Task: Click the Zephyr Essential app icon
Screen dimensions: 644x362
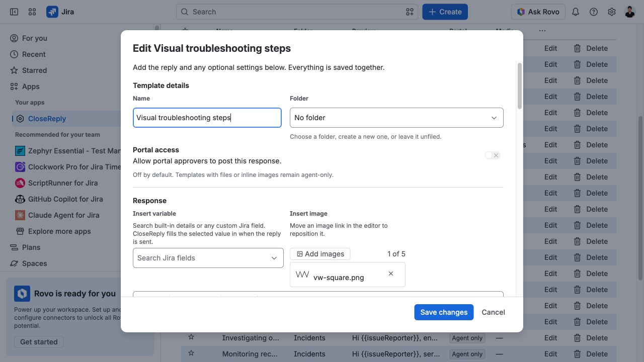Action: click(x=20, y=151)
